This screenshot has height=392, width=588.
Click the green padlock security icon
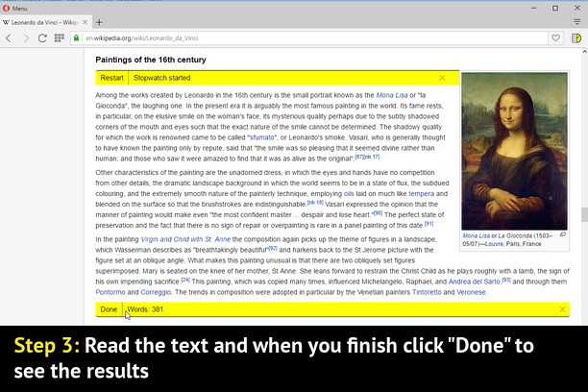(76, 37)
